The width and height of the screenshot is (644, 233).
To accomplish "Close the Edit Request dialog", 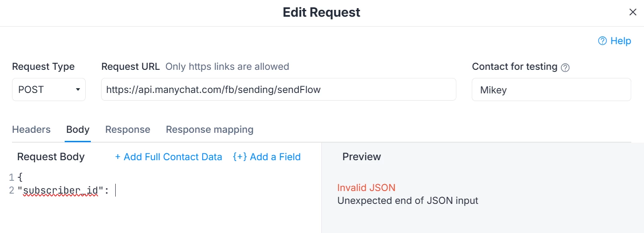I will tap(632, 12).
